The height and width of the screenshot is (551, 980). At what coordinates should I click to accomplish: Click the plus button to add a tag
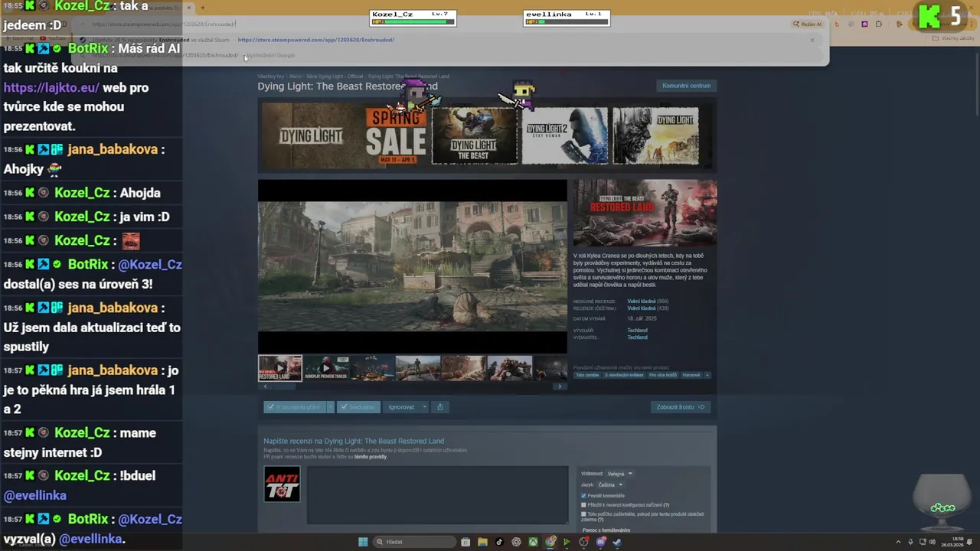click(x=707, y=375)
